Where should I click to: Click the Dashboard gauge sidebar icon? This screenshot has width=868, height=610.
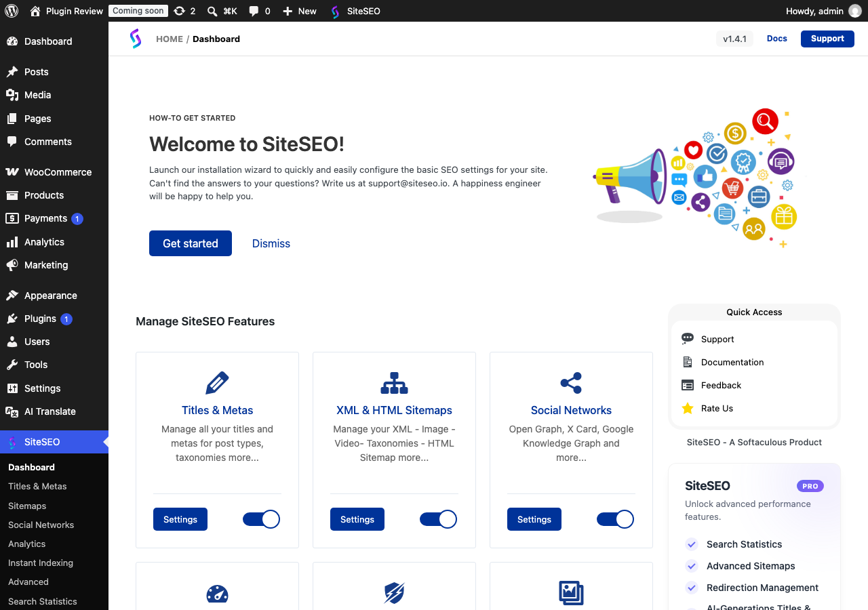click(12, 41)
